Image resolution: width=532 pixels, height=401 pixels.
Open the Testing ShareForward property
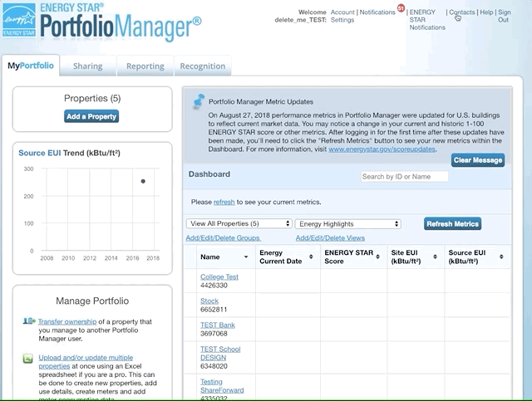(222, 386)
